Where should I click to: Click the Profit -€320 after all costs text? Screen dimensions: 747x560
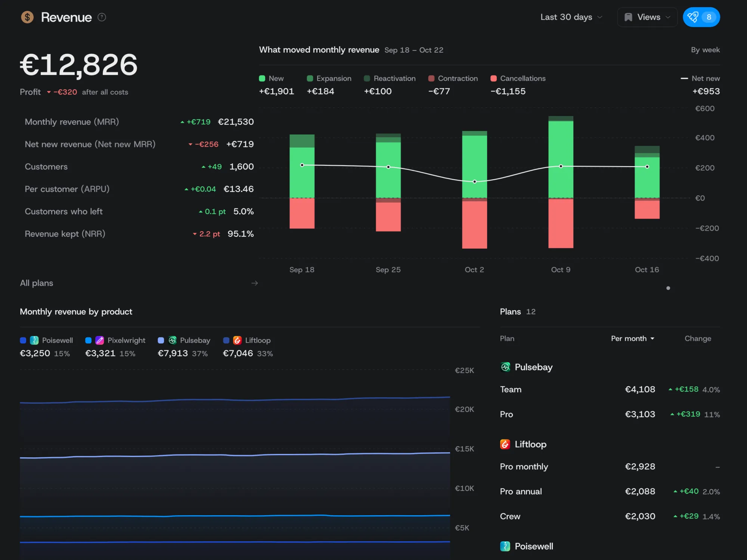click(74, 92)
